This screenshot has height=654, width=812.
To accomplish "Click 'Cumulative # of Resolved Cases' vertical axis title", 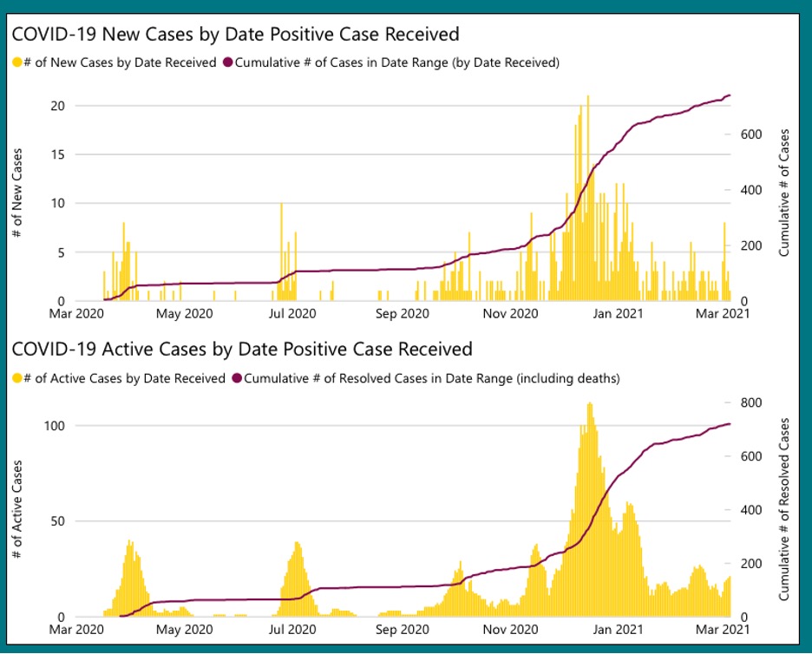I will (x=784, y=510).
